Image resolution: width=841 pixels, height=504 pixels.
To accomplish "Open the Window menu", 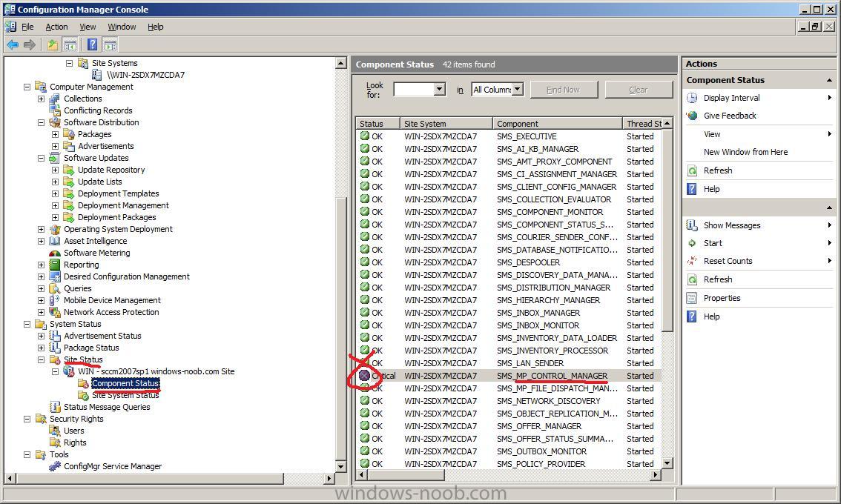I will pos(122,27).
